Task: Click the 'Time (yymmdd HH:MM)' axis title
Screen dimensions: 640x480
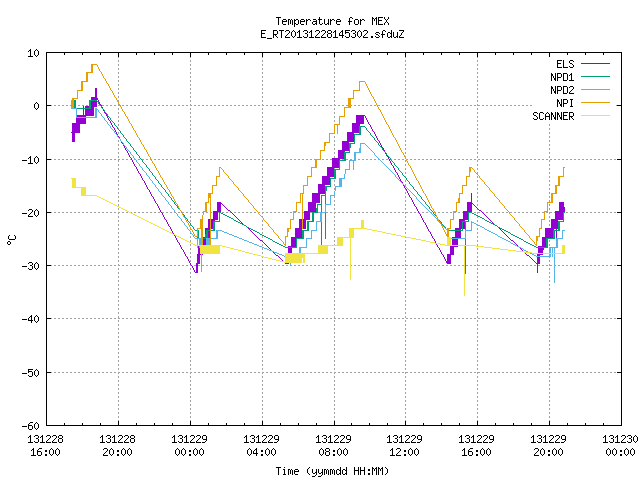Action: (332, 471)
